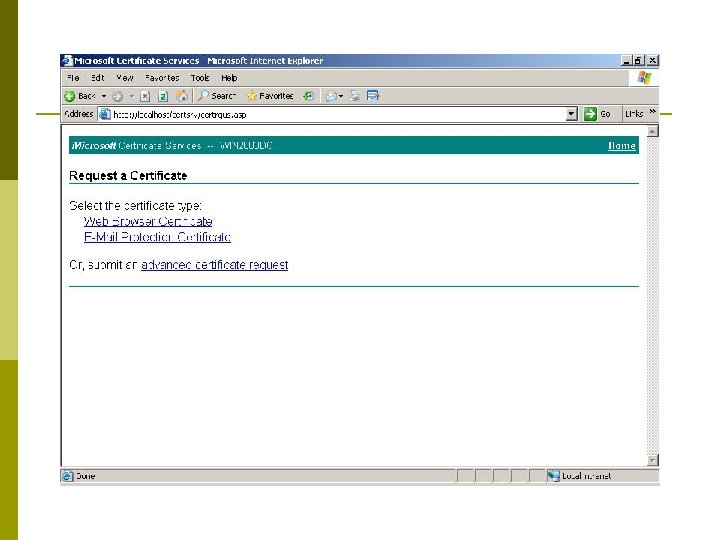Open the Web Browser Certificate link
Image resolution: width=720 pixels, height=540 pixels.
148,221
